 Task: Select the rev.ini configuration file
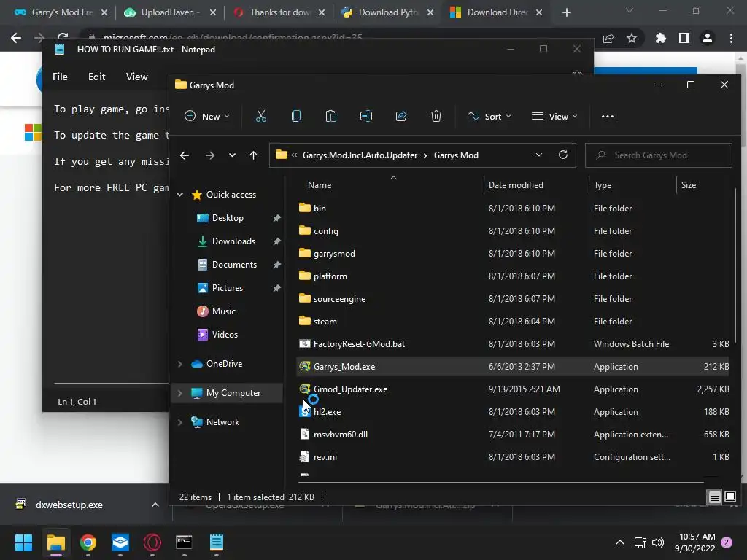pos(325,457)
